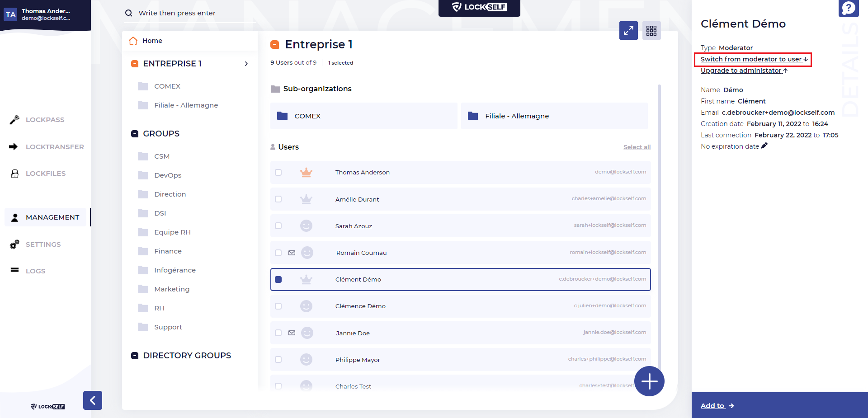The width and height of the screenshot is (868, 418).
Task: Click the Home house icon
Action: pos(133,41)
